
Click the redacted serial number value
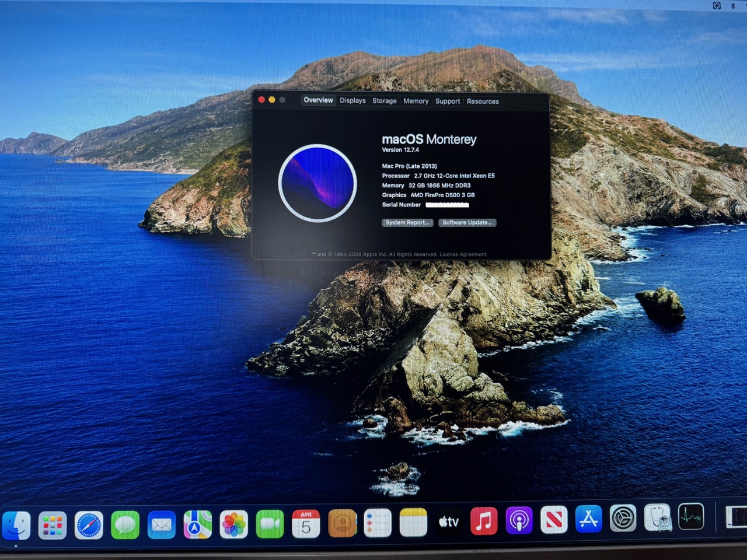[447, 205]
